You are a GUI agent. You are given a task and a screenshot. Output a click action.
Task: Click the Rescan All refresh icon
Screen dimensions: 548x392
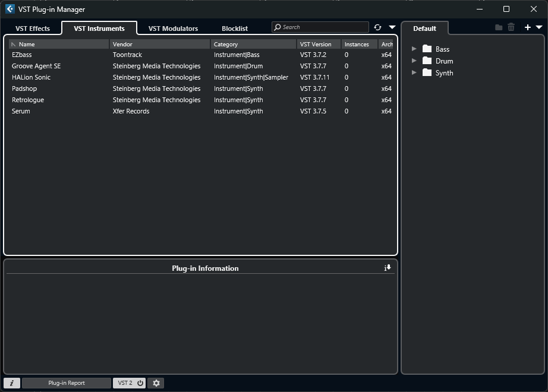point(377,27)
